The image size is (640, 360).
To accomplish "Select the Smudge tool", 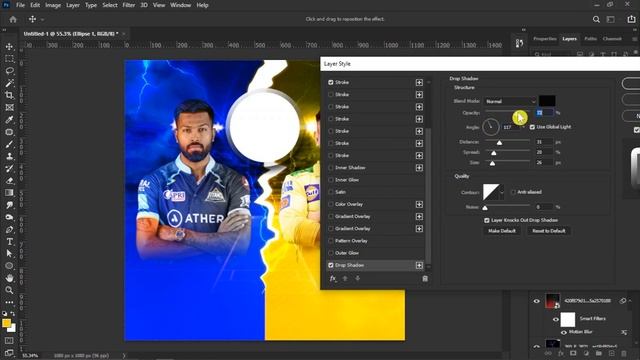I will [9, 205].
